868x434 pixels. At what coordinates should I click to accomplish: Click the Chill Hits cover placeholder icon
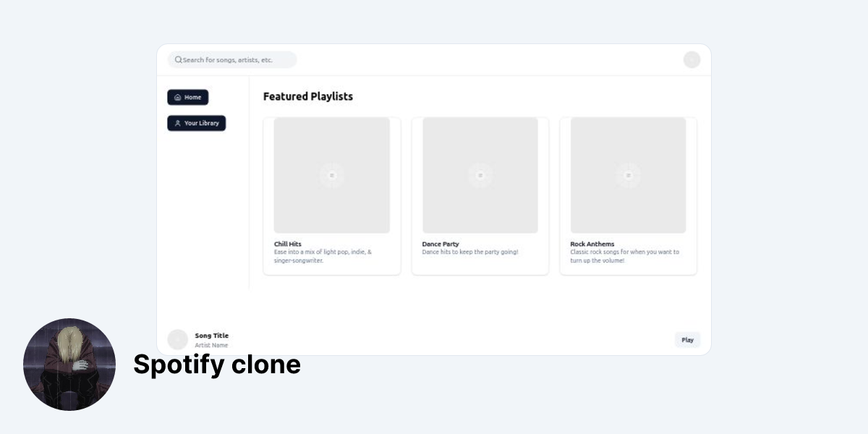[332, 175]
